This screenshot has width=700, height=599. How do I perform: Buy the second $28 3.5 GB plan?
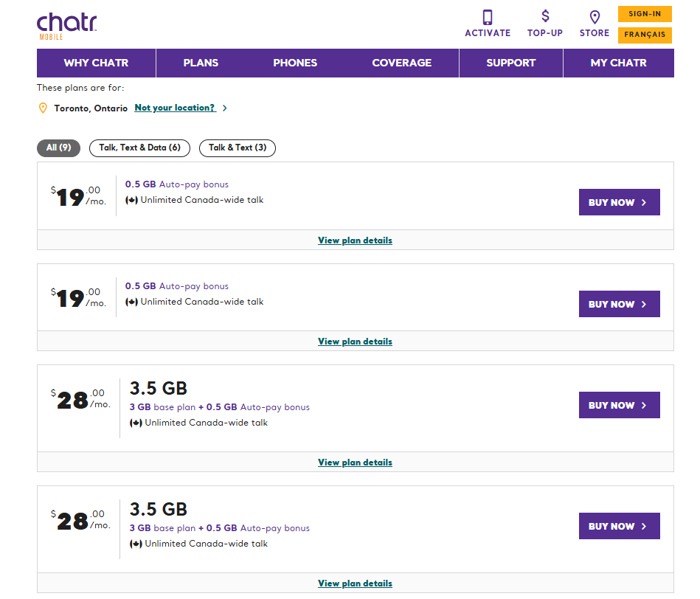pos(619,526)
